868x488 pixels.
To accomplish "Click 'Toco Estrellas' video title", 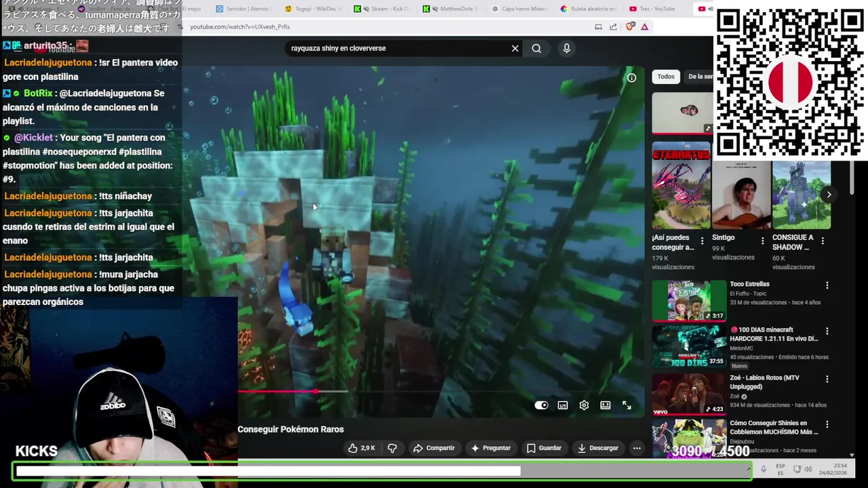I will click(749, 284).
